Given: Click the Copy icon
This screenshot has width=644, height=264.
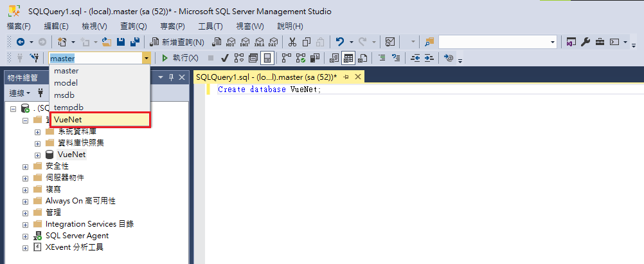Looking at the screenshot, I should pos(307,42).
